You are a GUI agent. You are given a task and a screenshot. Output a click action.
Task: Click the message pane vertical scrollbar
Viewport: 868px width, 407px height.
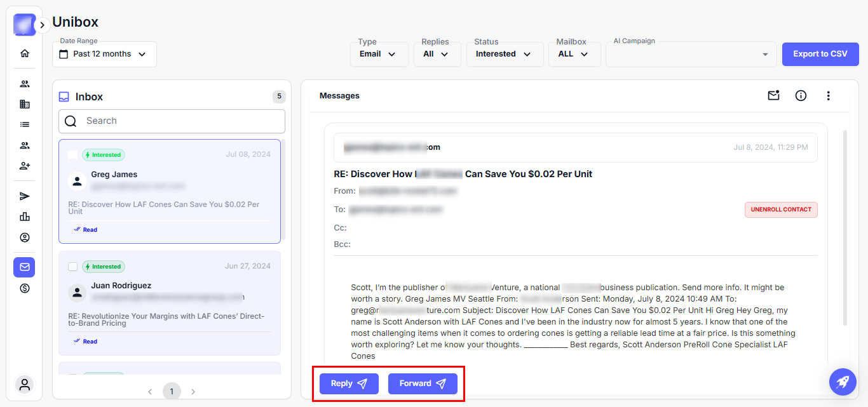pos(844,229)
